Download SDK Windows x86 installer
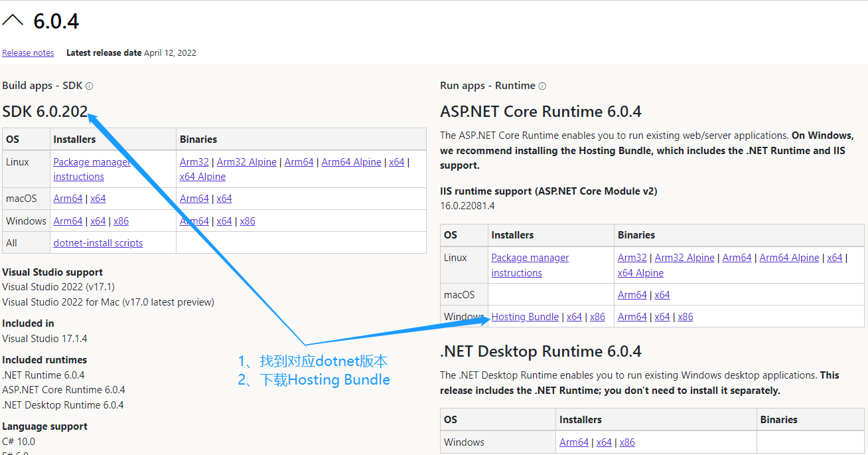 click(x=121, y=221)
